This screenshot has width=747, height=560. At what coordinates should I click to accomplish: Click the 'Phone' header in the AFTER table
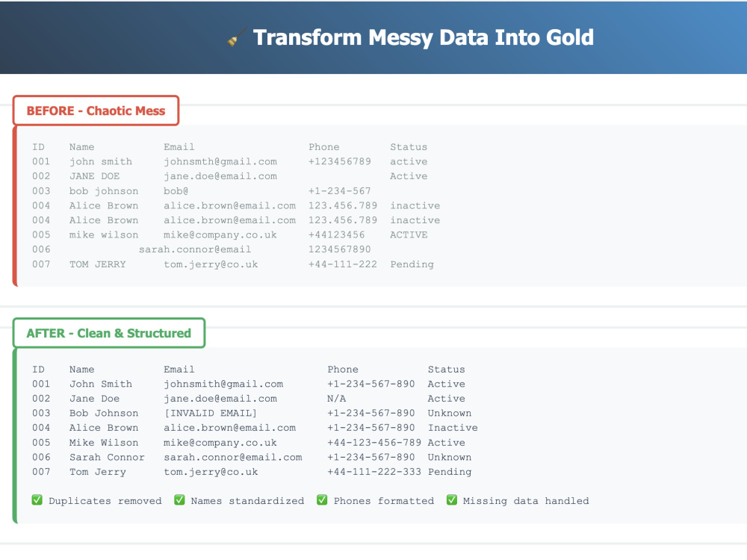click(343, 370)
